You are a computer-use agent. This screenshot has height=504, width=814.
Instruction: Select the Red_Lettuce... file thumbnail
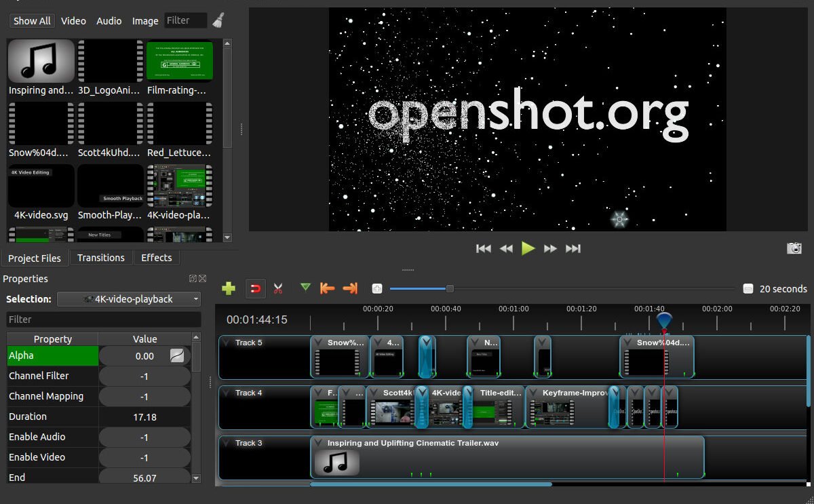pos(179,123)
